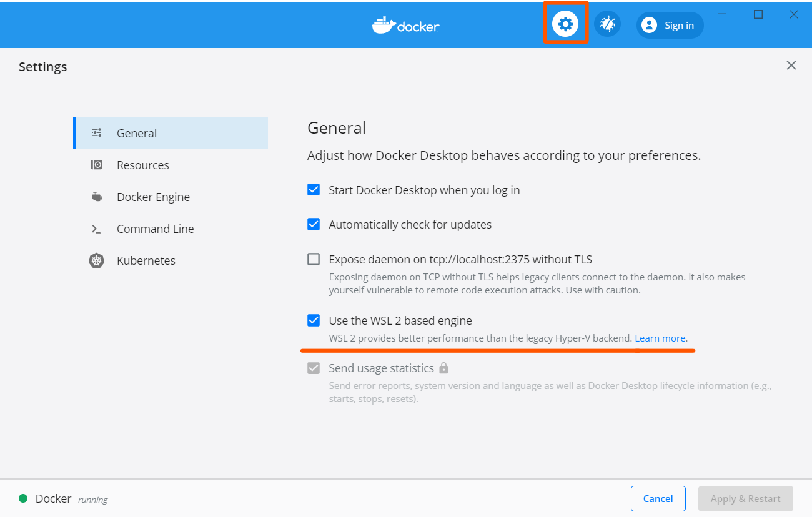Open the Settings gear icon
The height and width of the screenshot is (517, 812).
point(565,24)
